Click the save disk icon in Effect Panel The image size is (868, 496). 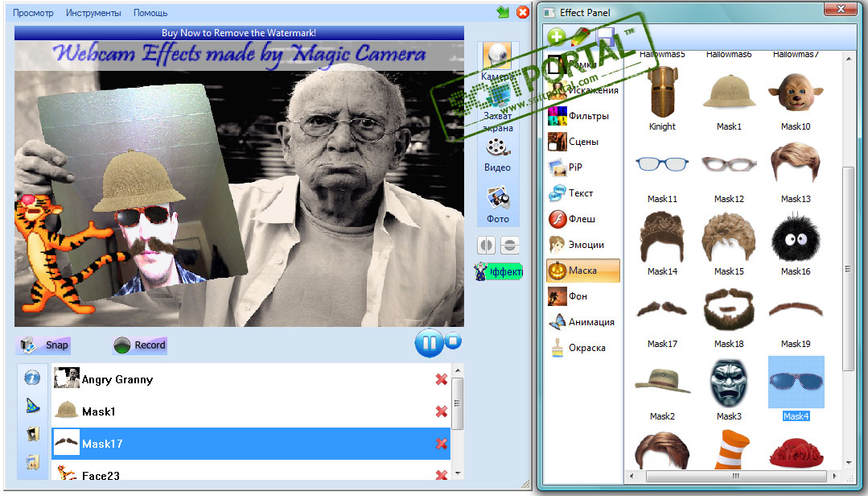[x=605, y=37]
